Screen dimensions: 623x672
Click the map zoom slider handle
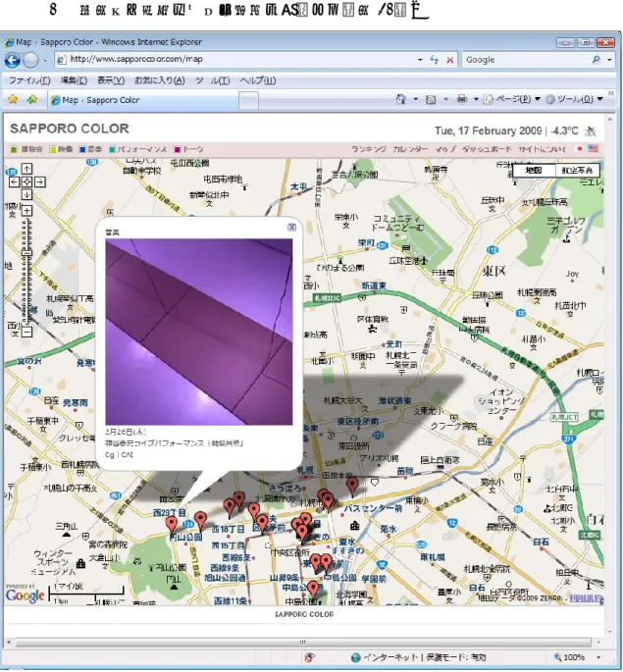pos(27,254)
